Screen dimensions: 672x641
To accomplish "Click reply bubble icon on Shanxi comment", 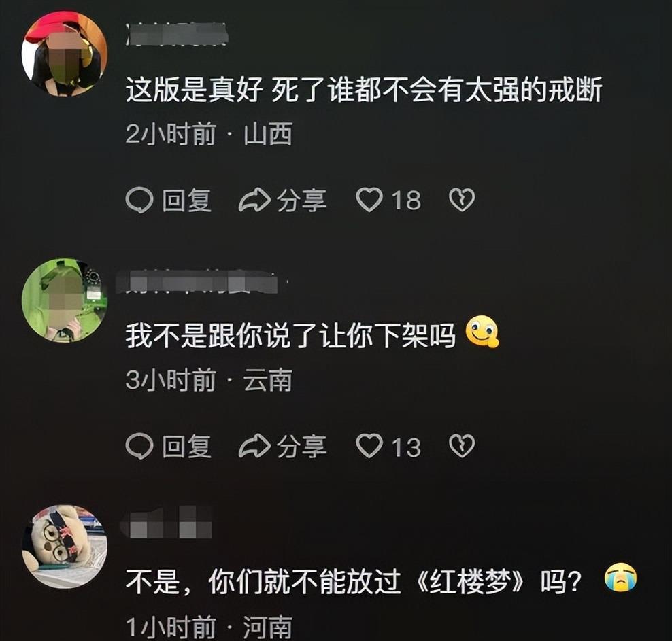I will coord(139,201).
